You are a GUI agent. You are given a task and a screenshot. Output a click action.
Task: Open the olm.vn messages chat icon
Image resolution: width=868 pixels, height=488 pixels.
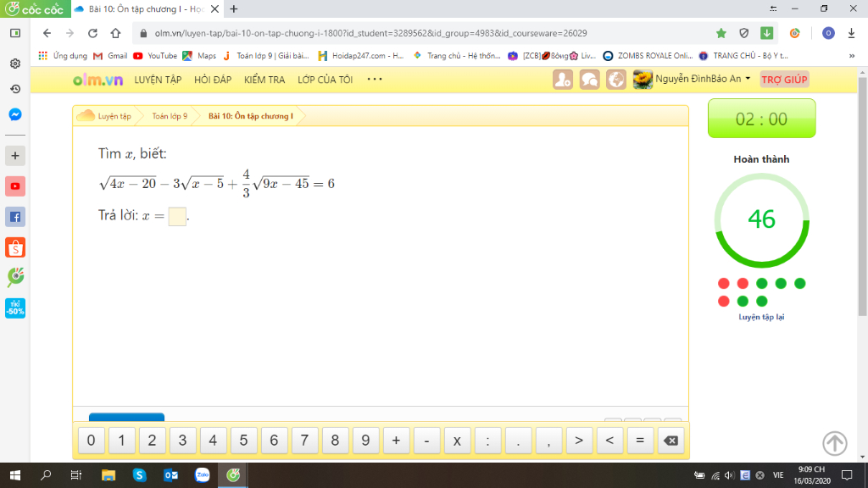[x=589, y=80]
